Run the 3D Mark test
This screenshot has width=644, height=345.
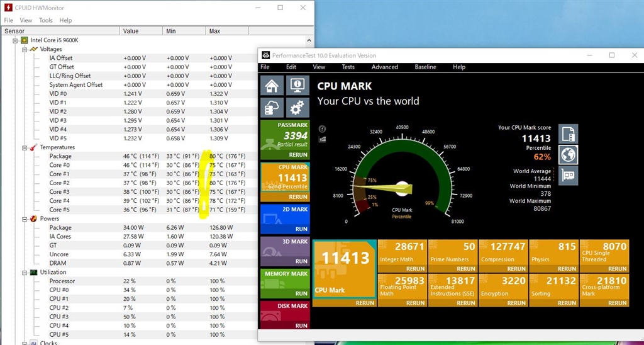(x=301, y=261)
